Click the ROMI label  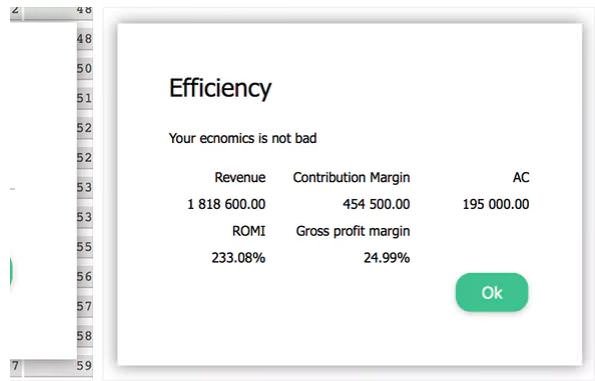coord(249,231)
